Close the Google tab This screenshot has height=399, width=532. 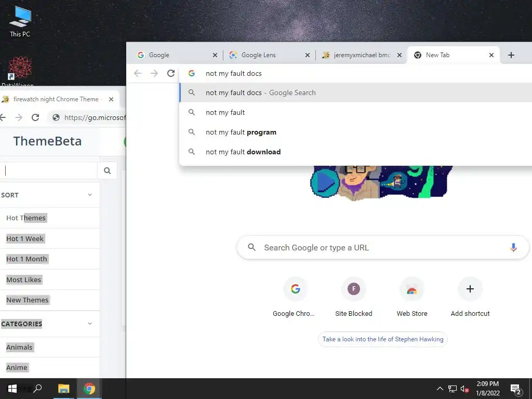pyautogui.click(x=215, y=55)
